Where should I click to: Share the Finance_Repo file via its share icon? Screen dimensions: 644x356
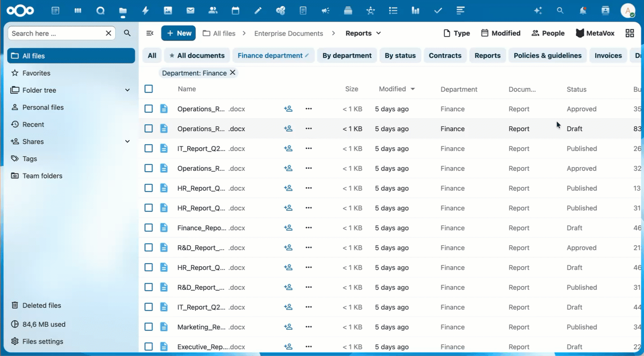pos(288,228)
